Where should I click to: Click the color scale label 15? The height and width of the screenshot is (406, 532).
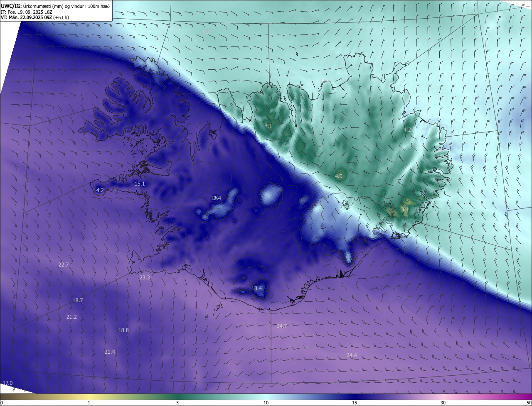click(x=355, y=403)
